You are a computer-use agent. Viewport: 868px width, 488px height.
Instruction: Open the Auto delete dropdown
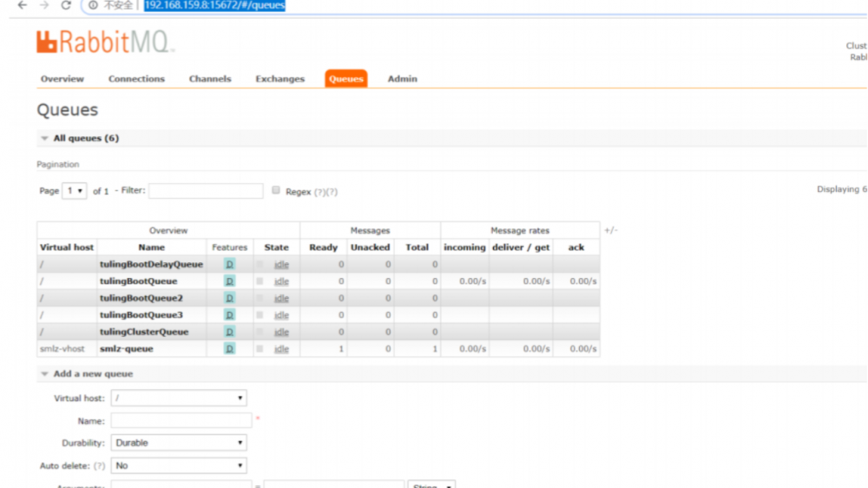coord(179,465)
